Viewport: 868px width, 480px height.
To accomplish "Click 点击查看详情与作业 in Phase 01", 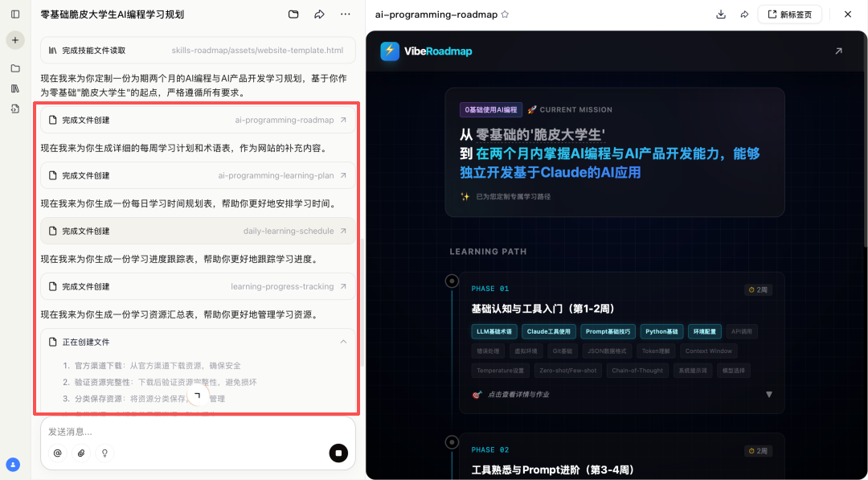I will click(518, 395).
